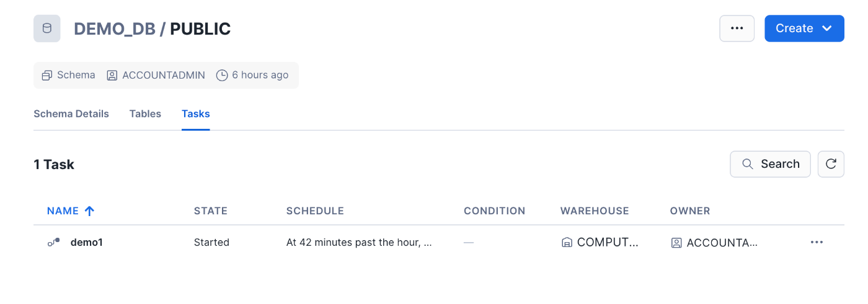Switch to the Schema Details tab
Viewport: 868px width, 304px height.
coord(71,114)
